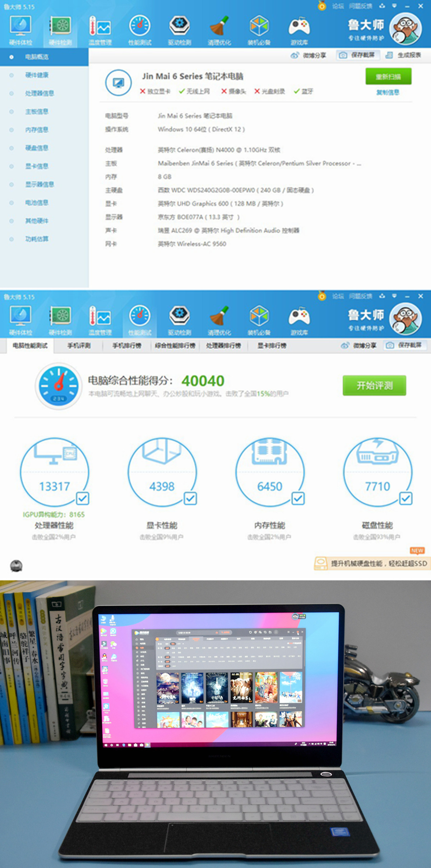Open the dropdown arrow menu in overview title bar
The image size is (431, 868).
(x=394, y=6)
